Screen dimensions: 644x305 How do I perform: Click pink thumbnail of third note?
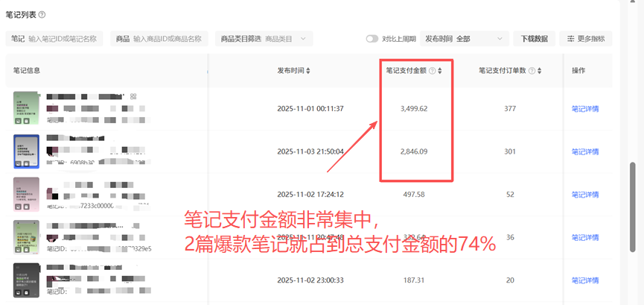26,195
